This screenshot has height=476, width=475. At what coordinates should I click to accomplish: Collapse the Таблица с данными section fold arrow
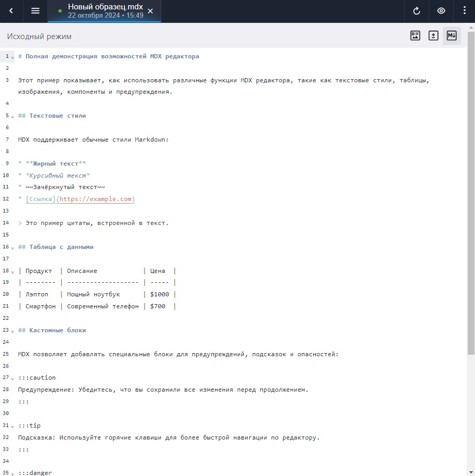click(x=12, y=248)
